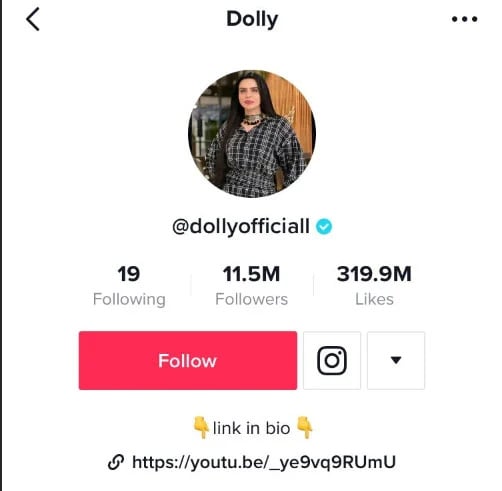The image size is (502, 491).
Task: Go back using the left arrow icon
Action: tap(33, 19)
